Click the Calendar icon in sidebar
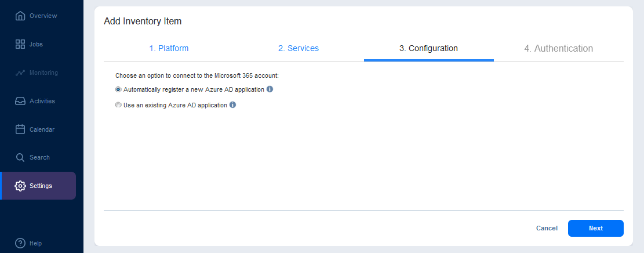This screenshot has height=253, width=644. [x=20, y=129]
